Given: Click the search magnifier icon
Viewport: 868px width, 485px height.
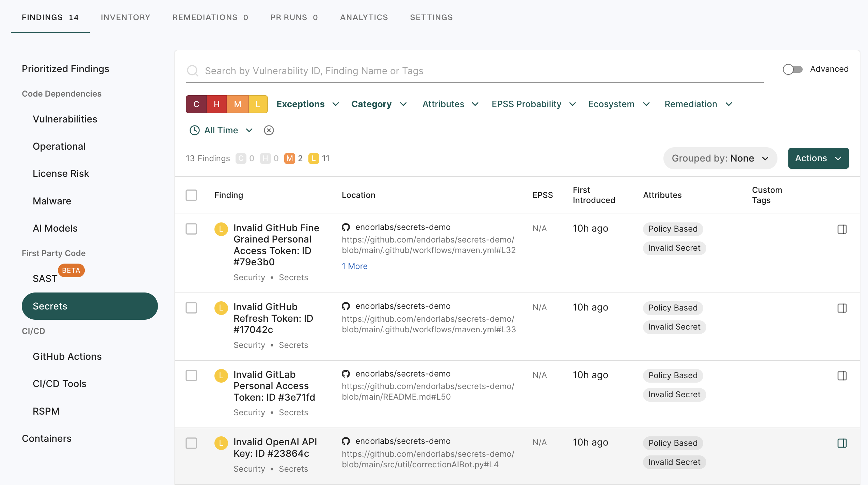Looking at the screenshot, I should pos(193,71).
